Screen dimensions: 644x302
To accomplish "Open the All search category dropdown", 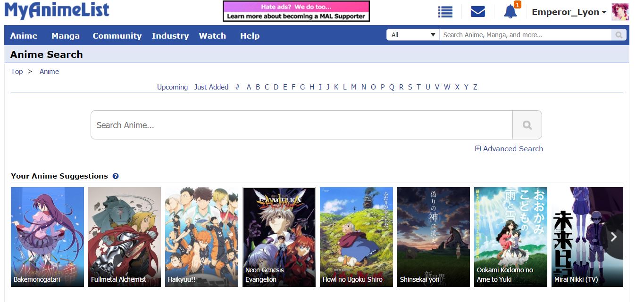I will coord(413,35).
